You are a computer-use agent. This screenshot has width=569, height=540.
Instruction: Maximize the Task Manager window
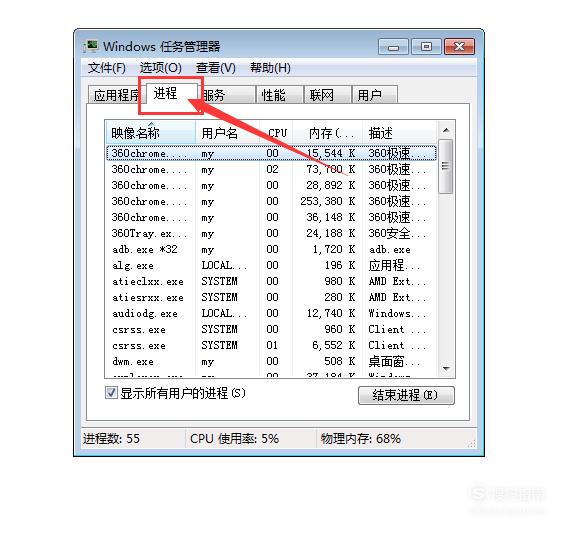[x=426, y=47]
